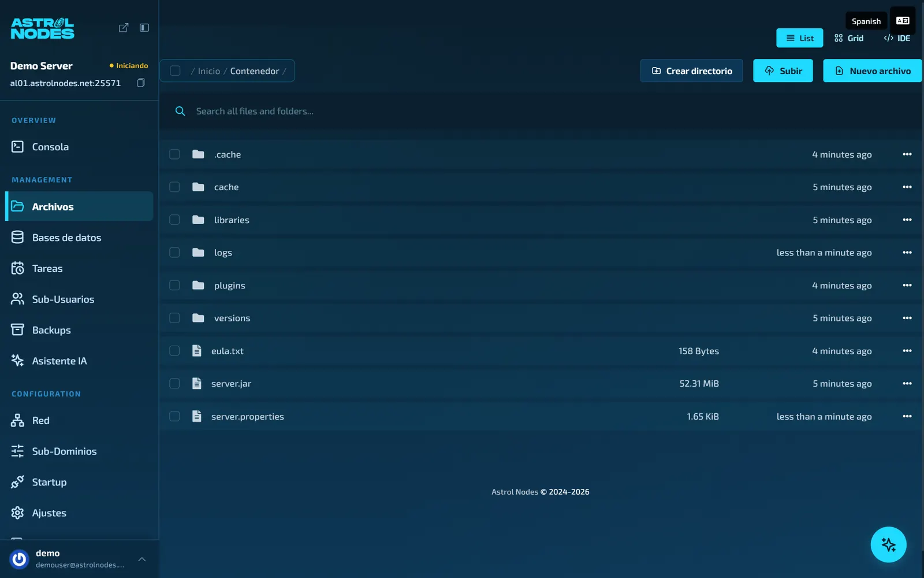Click the folder icon of plugins
The height and width of the screenshot is (578, 924).
198,285
